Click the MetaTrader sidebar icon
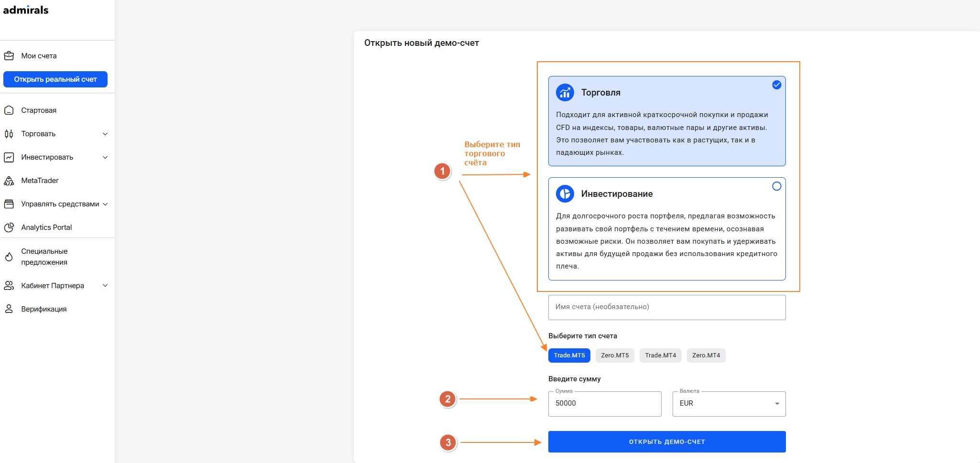The width and height of the screenshot is (980, 463). tap(9, 181)
